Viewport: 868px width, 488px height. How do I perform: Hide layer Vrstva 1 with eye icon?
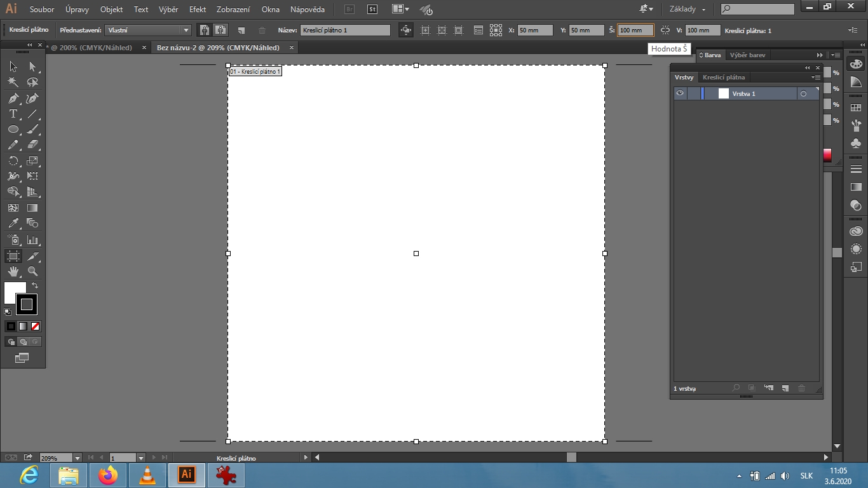[680, 93]
